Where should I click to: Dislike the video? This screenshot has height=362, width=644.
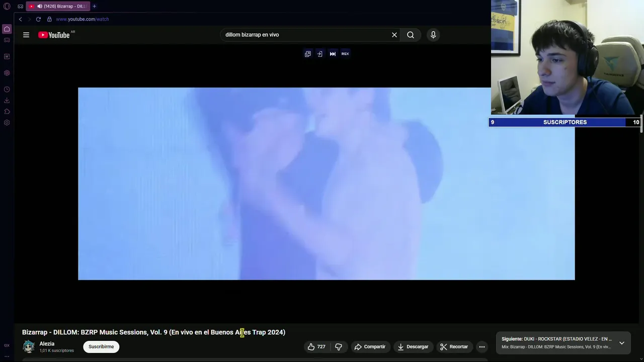[x=339, y=346]
